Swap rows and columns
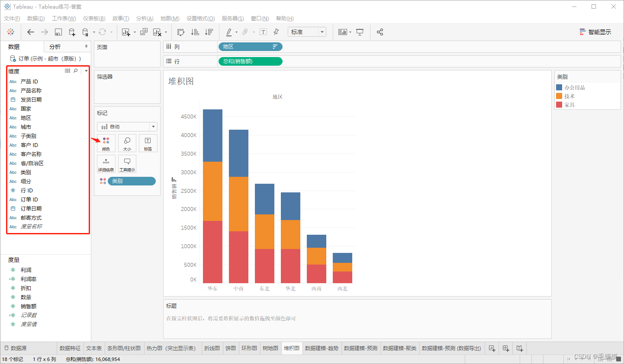Screen dimensions: 624x364 pyautogui.click(x=181, y=32)
